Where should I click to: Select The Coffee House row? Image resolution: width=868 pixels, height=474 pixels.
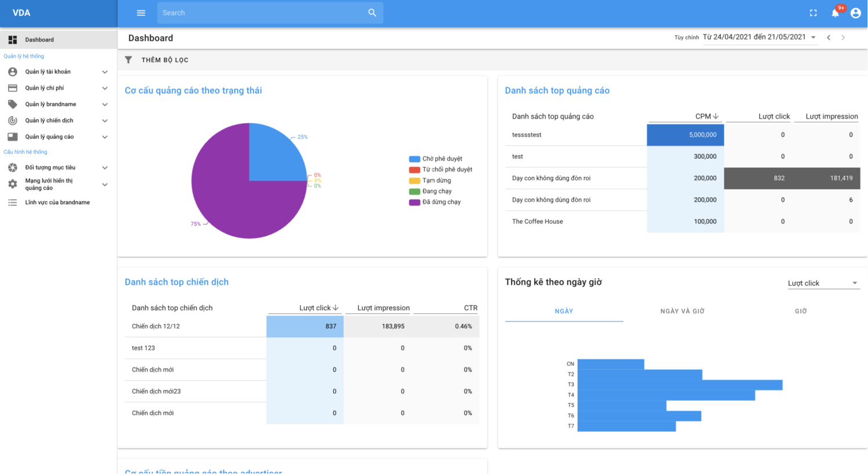click(x=682, y=222)
